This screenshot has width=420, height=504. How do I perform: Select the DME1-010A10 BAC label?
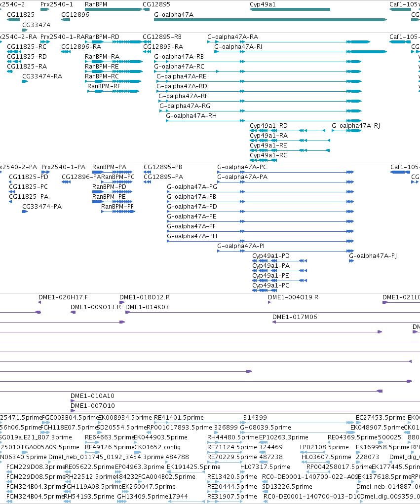[x=92, y=396]
